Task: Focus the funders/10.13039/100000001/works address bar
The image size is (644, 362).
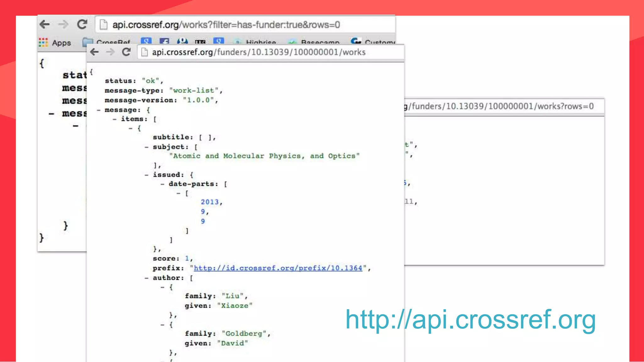Action: point(270,52)
